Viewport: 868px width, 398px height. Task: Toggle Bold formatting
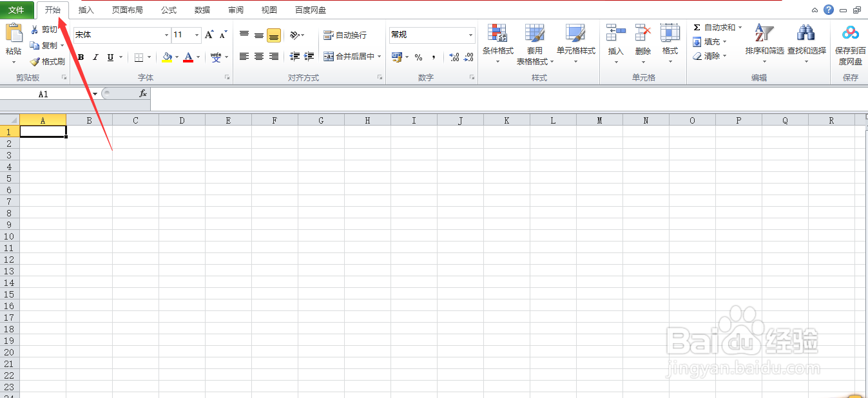(x=80, y=57)
